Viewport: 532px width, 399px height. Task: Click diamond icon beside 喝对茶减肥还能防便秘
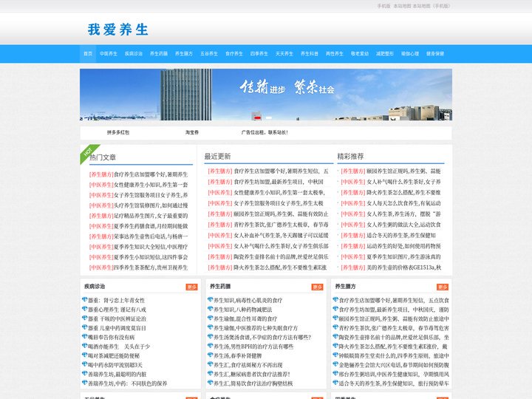85,355
